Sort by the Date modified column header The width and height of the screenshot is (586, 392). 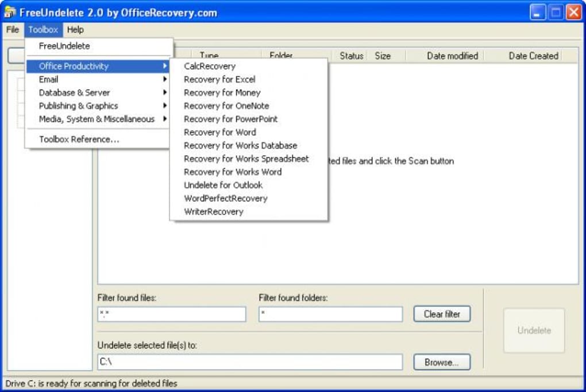click(452, 56)
